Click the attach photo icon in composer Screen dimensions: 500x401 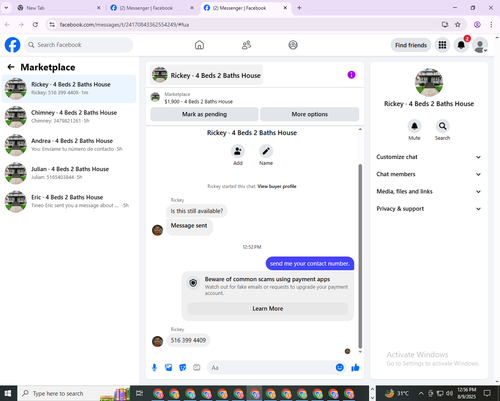tap(169, 368)
